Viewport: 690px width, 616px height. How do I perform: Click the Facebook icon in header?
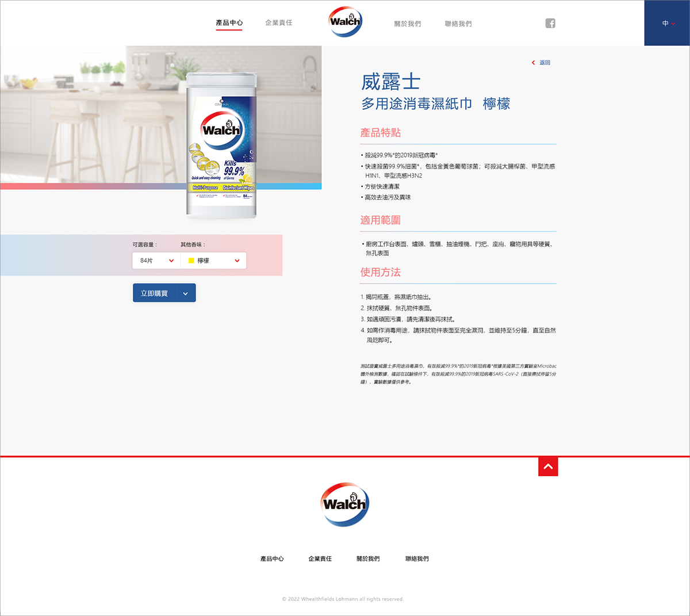click(550, 24)
